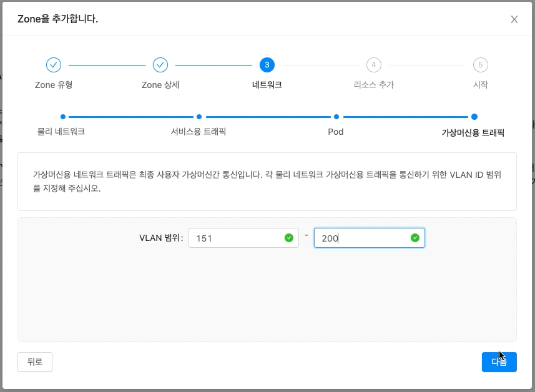The image size is (535, 392).
Task: Click the grayed step 5 시작 circle
Action: tap(480, 64)
